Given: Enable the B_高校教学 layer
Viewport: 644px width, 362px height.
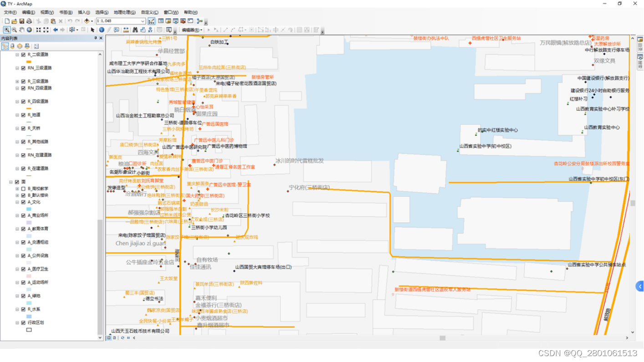Looking at the screenshot, I should click(23, 189).
